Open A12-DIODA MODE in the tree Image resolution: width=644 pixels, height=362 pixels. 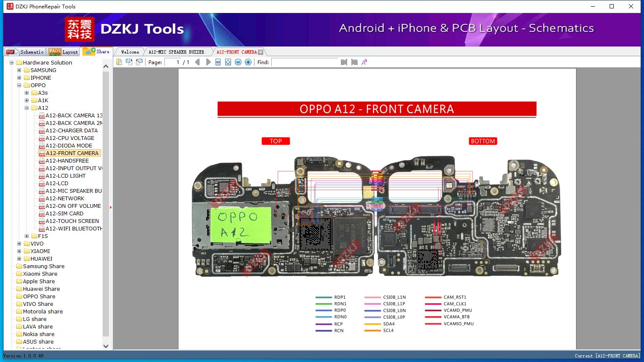pos(69,146)
